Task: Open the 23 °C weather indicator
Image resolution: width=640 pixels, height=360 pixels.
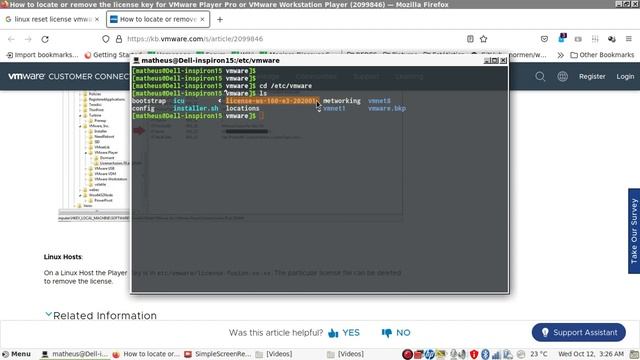Action: 539,354
